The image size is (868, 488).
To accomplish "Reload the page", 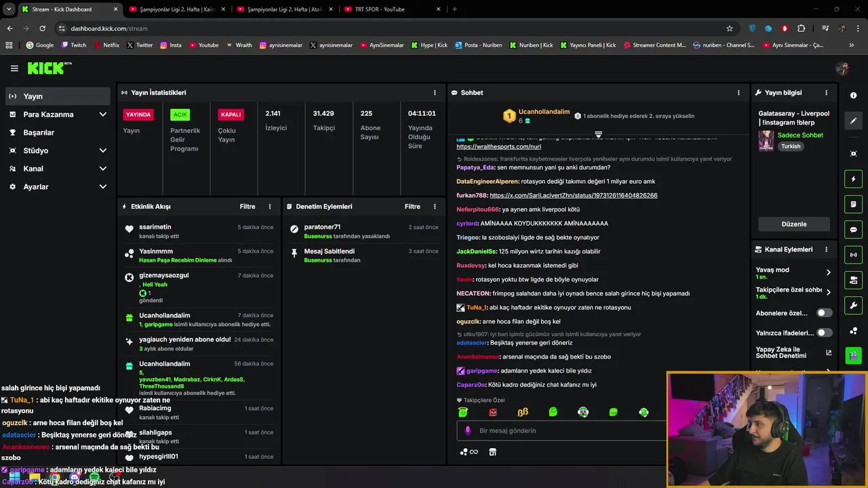I will click(x=42, y=28).
